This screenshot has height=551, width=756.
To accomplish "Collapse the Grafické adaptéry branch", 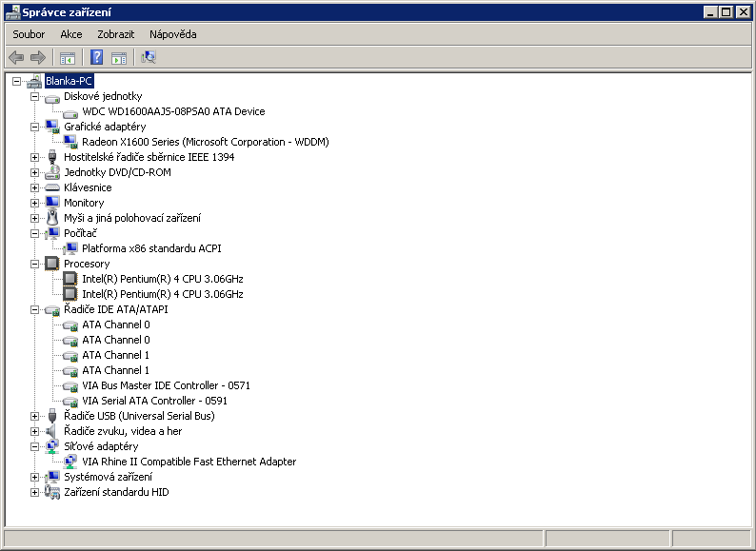I will (x=34, y=127).
